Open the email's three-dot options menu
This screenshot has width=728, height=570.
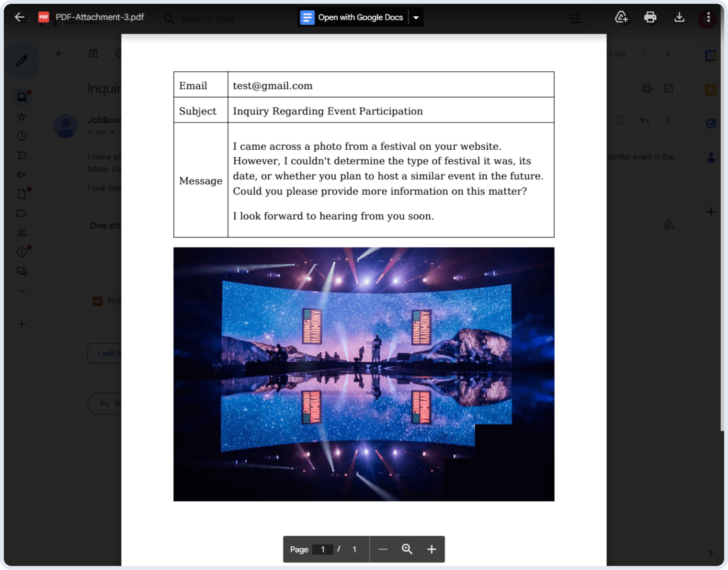point(669,120)
